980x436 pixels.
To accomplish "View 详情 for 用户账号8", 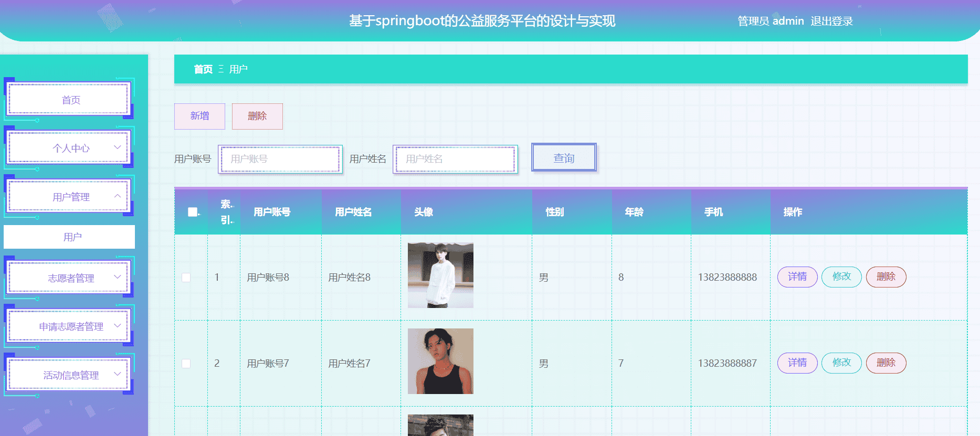I will coord(797,277).
